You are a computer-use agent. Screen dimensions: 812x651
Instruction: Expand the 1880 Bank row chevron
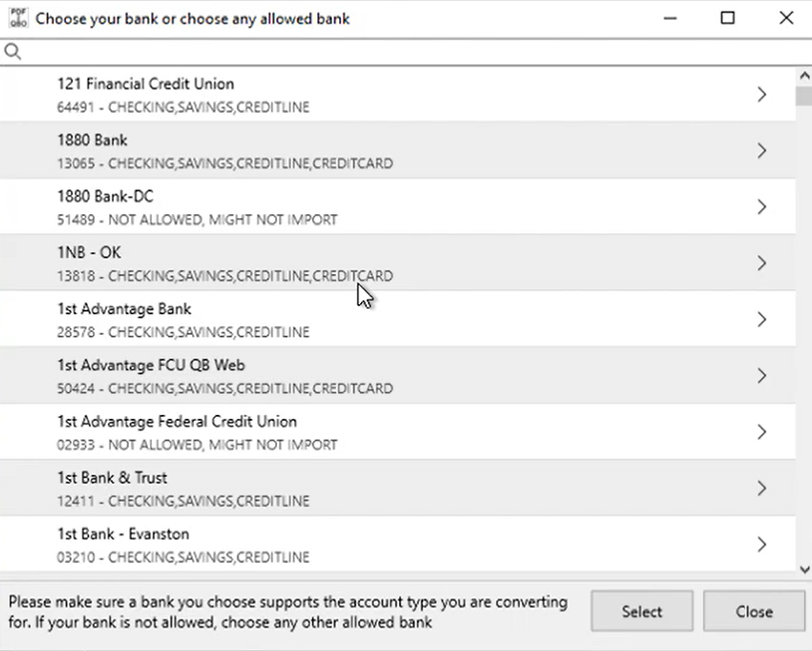tap(761, 150)
